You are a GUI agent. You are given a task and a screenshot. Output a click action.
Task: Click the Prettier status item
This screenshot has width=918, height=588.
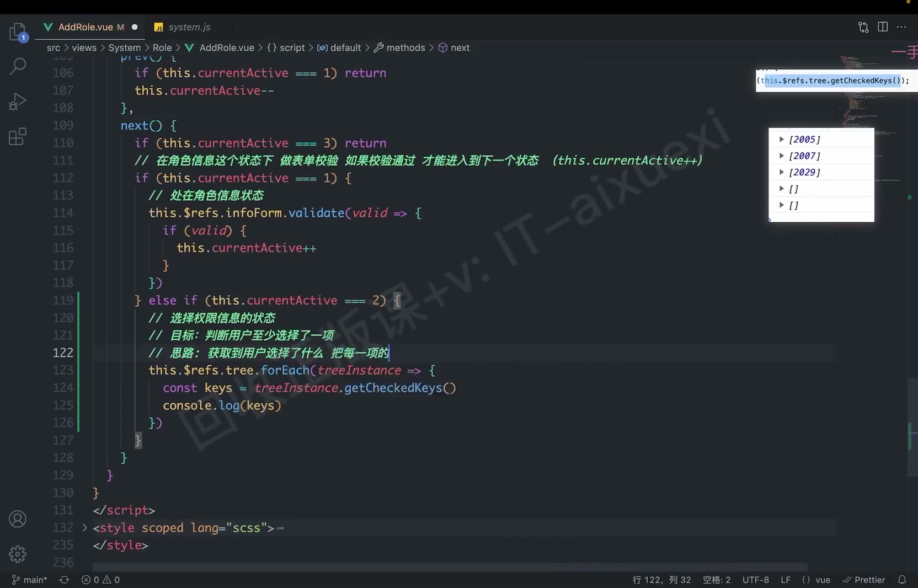(864, 580)
